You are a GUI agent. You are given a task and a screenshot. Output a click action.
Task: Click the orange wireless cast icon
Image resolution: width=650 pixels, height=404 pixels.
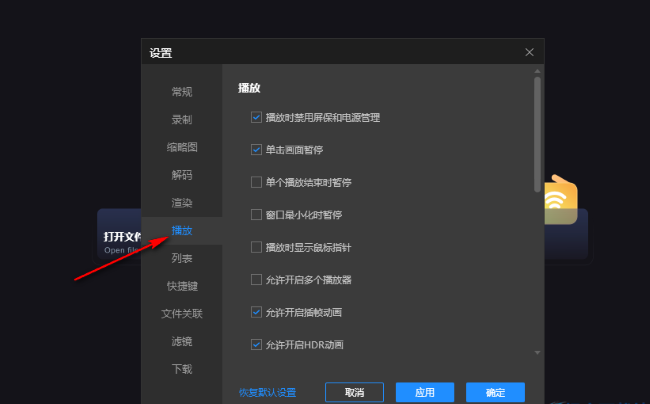pyautogui.click(x=558, y=201)
